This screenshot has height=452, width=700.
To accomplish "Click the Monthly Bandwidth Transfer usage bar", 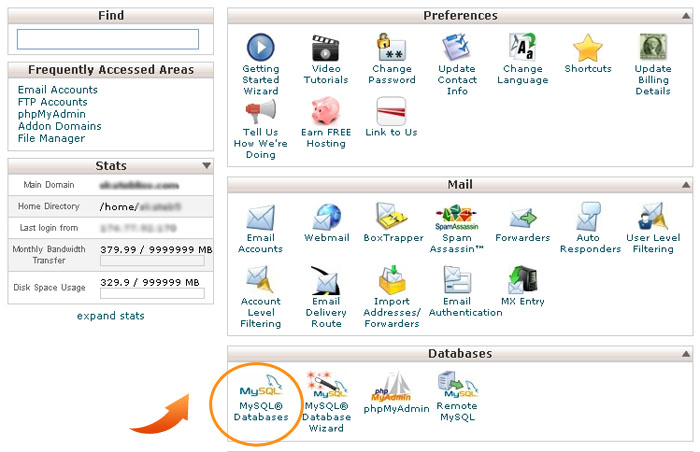I will [152, 261].
